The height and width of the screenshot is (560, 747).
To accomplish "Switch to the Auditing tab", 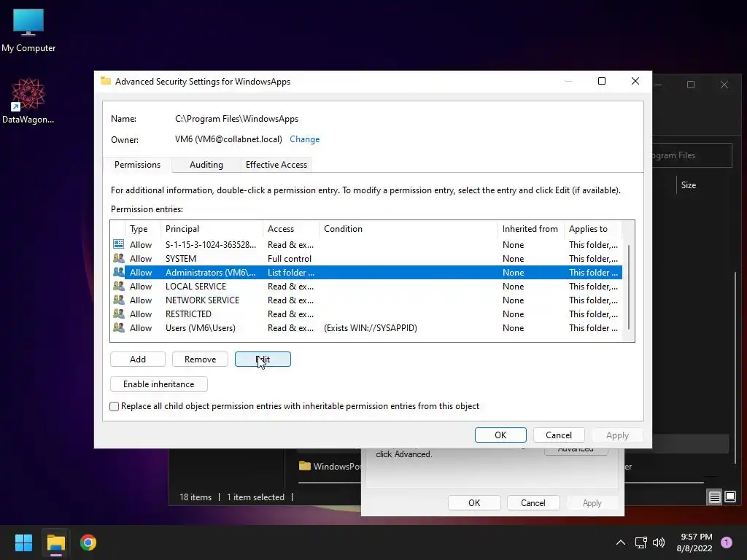I will coord(206,164).
